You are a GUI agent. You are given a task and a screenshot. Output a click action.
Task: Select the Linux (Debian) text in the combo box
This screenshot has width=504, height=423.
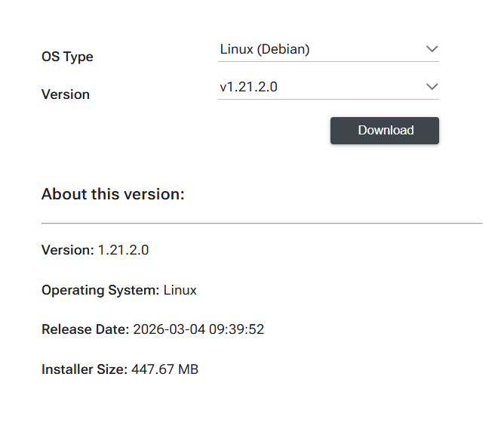point(265,49)
